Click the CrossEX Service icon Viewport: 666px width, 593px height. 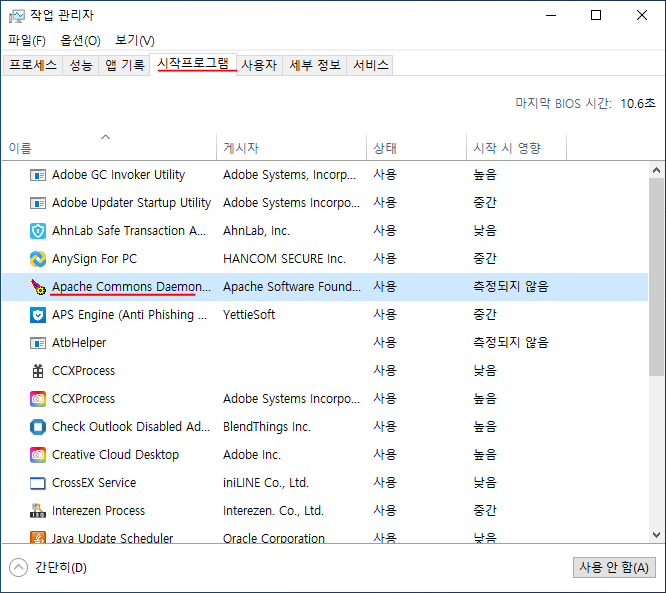tap(38, 483)
